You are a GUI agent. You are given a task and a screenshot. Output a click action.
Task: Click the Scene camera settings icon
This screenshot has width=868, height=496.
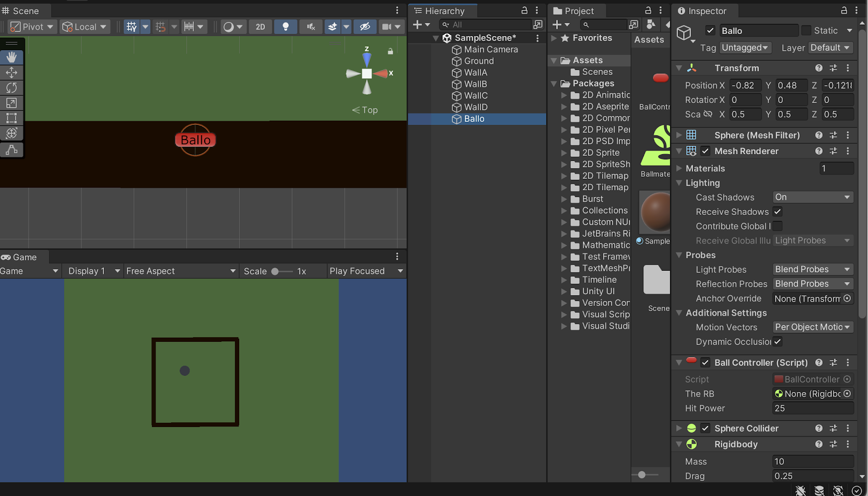pyautogui.click(x=386, y=27)
